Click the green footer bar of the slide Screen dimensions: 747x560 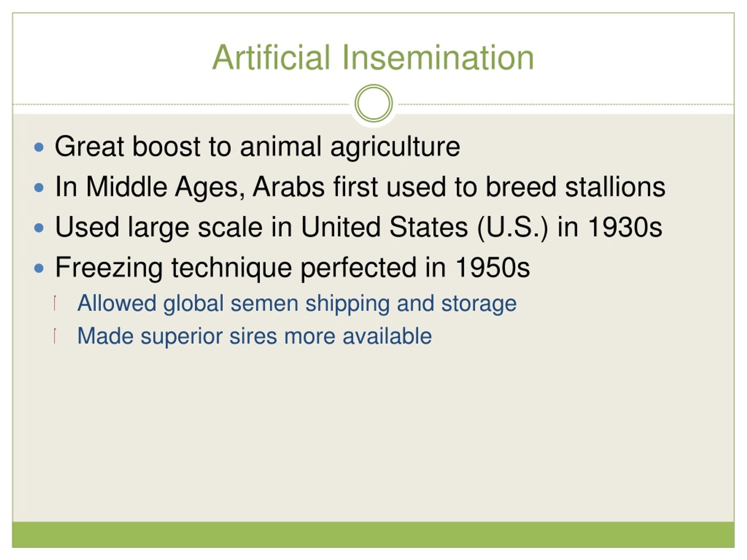[x=373, y=535]
